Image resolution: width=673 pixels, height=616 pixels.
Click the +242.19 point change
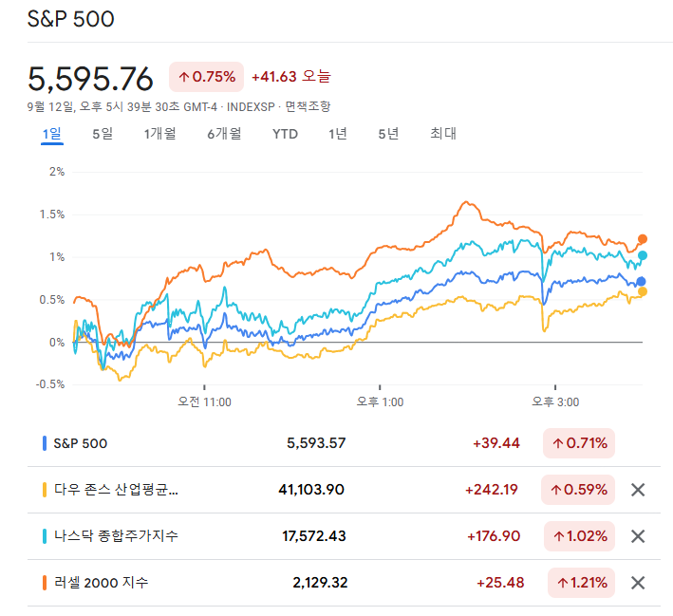point(492,490)
